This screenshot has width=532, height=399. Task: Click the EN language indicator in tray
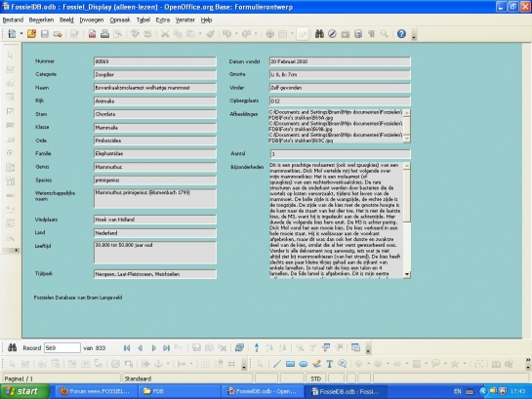458,391
